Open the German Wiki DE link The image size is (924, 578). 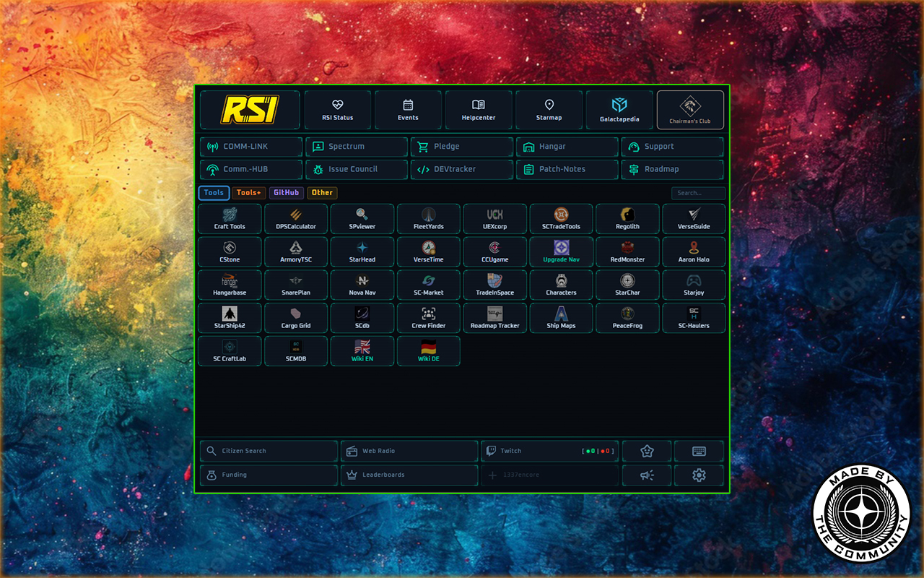pos(429,351)
